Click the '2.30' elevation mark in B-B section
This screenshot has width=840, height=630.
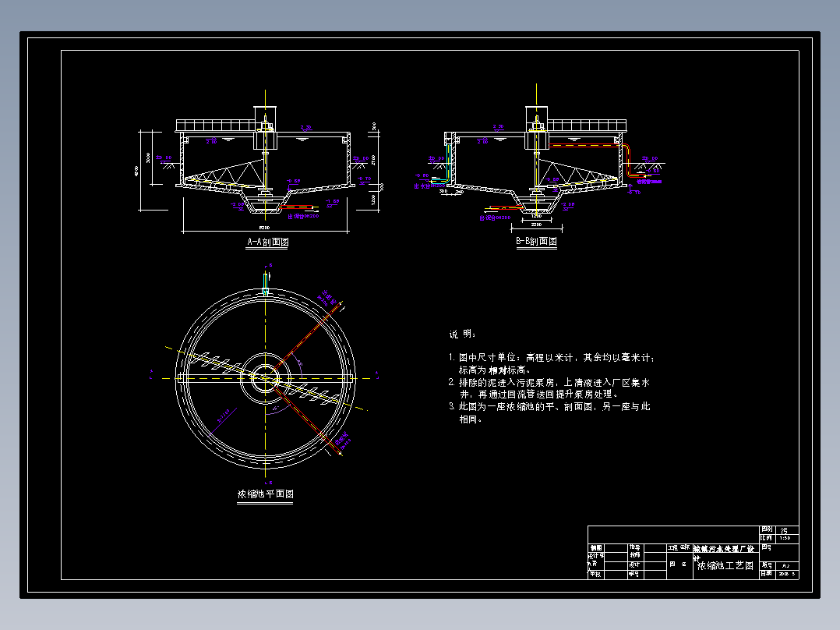[498, 127]
